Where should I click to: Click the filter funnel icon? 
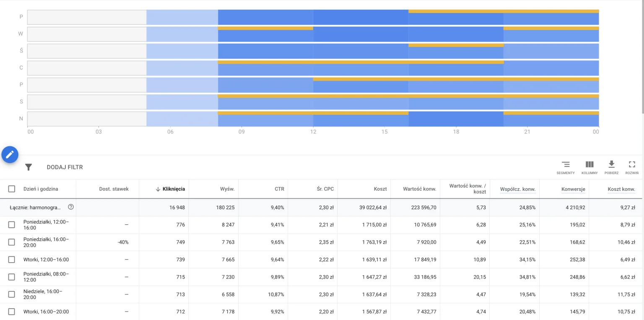29,167
